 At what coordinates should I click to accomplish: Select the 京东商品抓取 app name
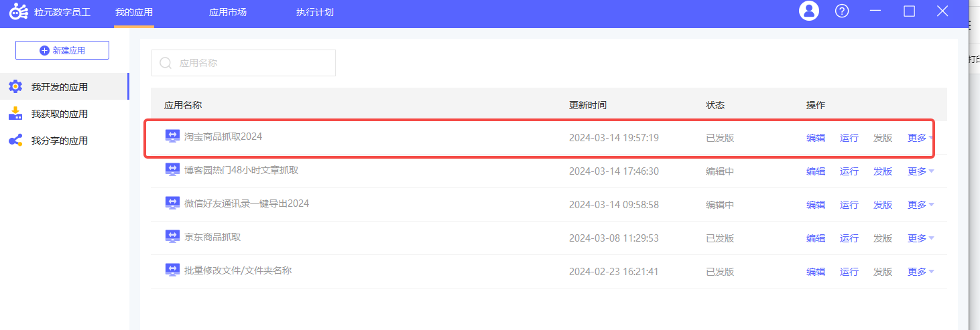coord(212,237)
